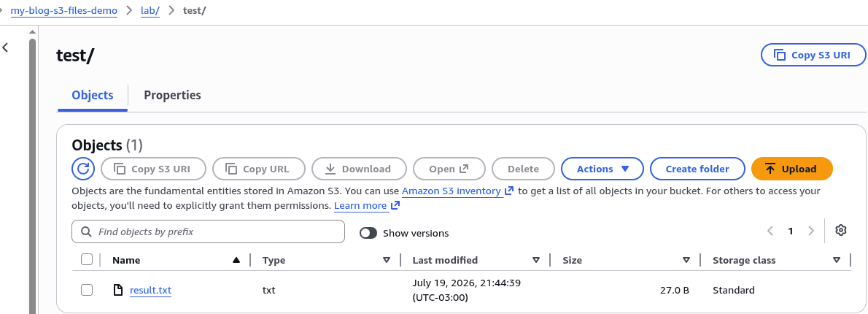Click Copy S3 URI button at top right
The width and height of the screenshot is (868, 314).
(x=813, y=55)
